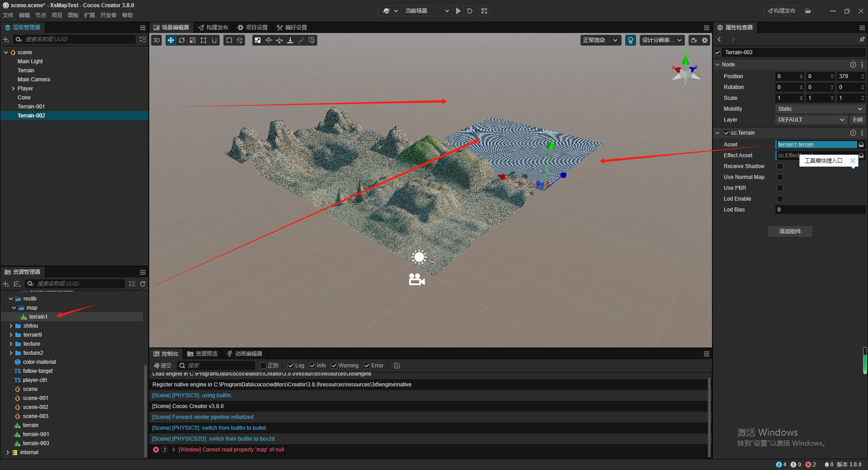Expand the shitou folder
The image size is (868, 470).
[x=11, y=326]
